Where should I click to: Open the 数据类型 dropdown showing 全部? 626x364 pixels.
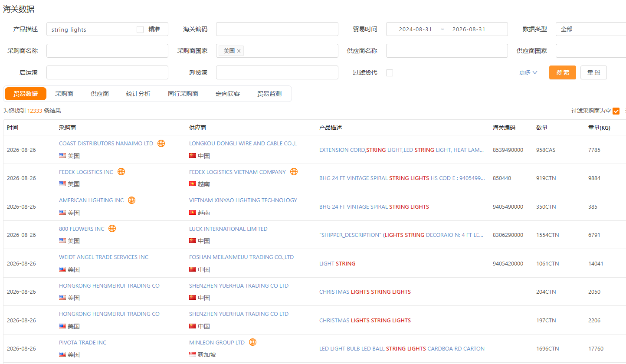590,29
